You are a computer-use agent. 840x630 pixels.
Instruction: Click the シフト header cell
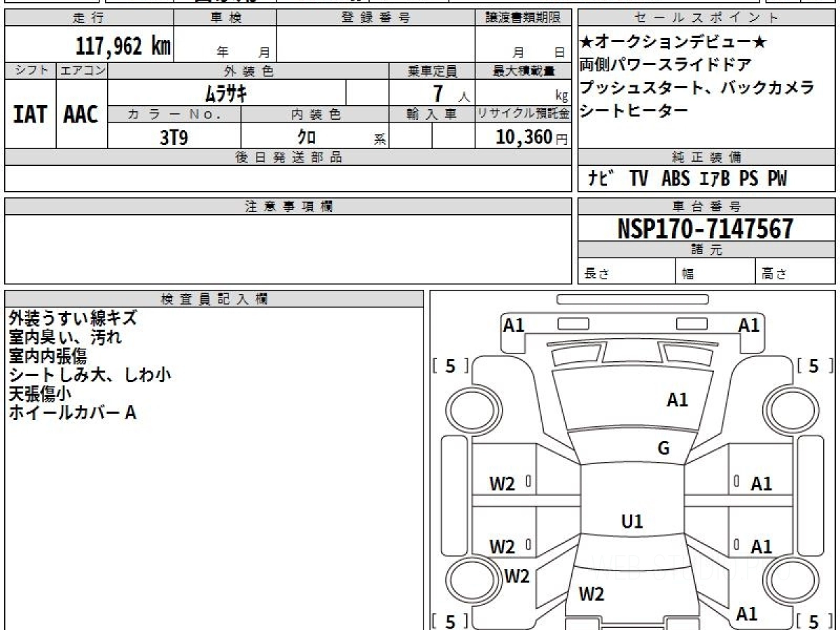click(30, 71)
